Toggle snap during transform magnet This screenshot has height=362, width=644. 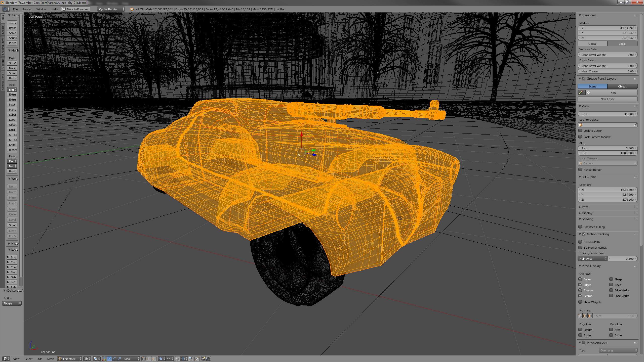click(x=178, y=359)
